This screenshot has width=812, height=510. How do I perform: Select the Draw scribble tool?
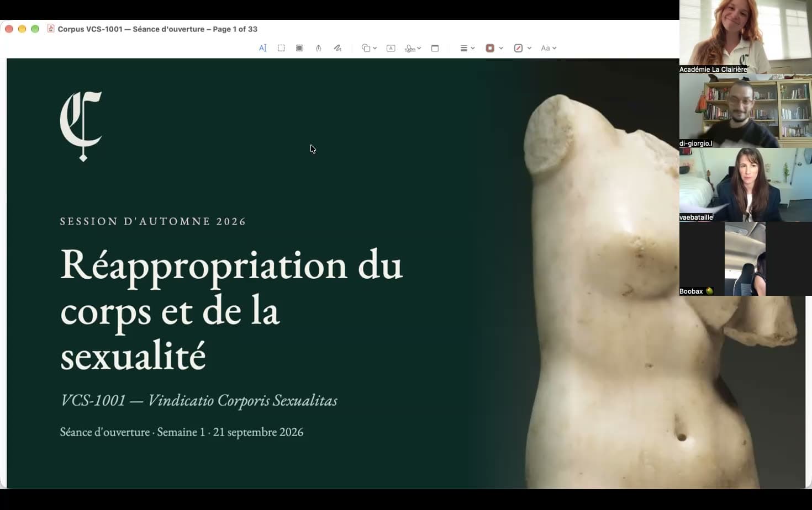pyautogui.click(x=338, y=48)
